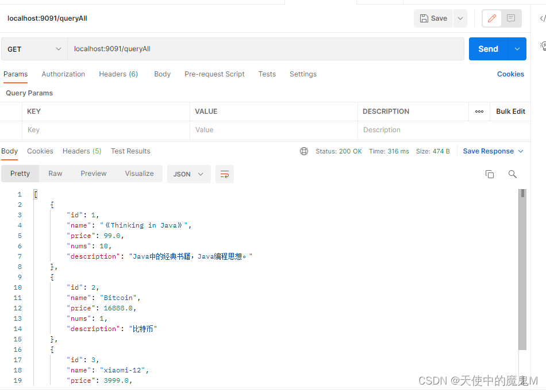Click the Query Params heading
Screen dimensions: 546x392
click(29, 93)
